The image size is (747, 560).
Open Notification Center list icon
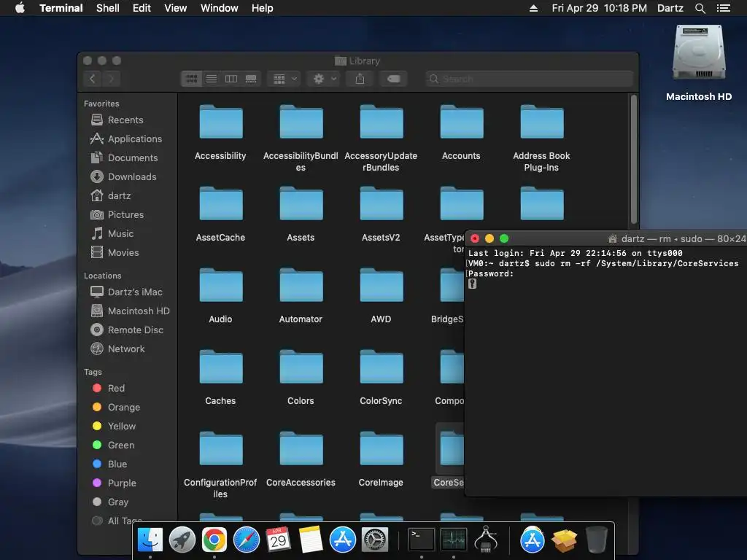tap(723, 8)
